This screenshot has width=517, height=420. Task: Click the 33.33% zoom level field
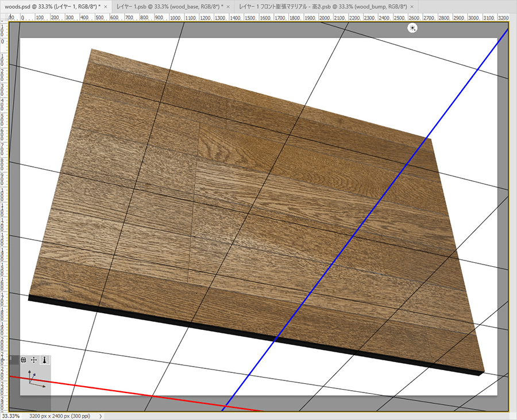(x=11, y=416)
